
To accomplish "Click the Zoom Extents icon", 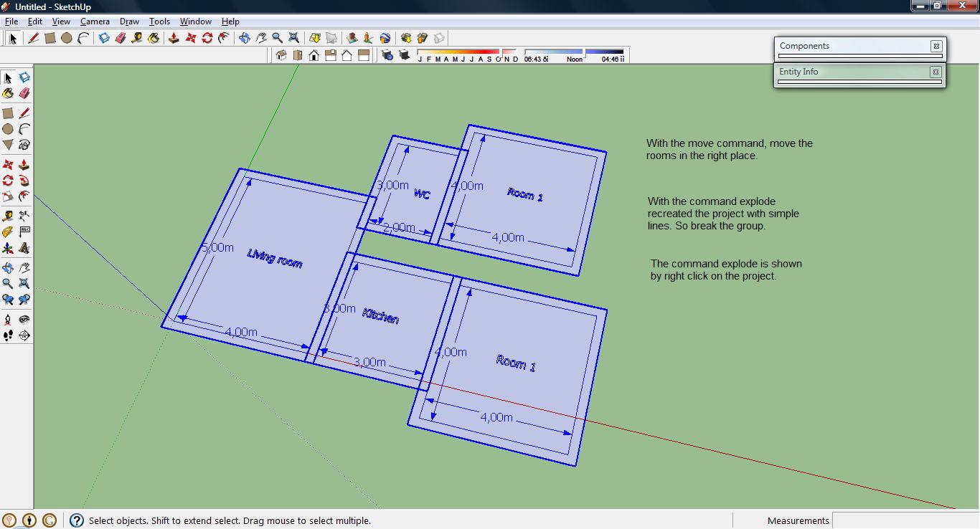I will click(293, 38).
